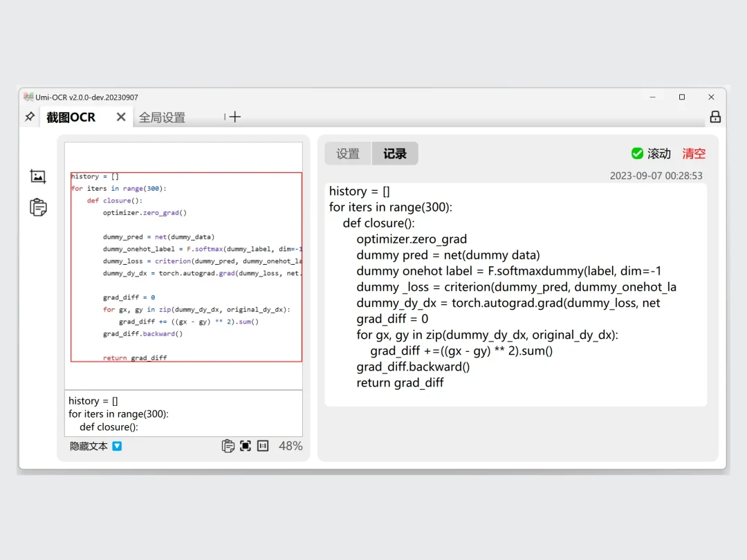This screenshot has height=560, width=747.
Task: Minimize the Umi-OCR window
Action: pyautogui.click(x=653, y=97)
